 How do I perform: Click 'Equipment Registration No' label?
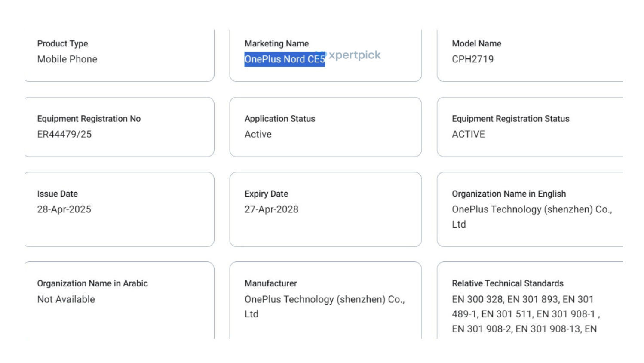(89, 119)
